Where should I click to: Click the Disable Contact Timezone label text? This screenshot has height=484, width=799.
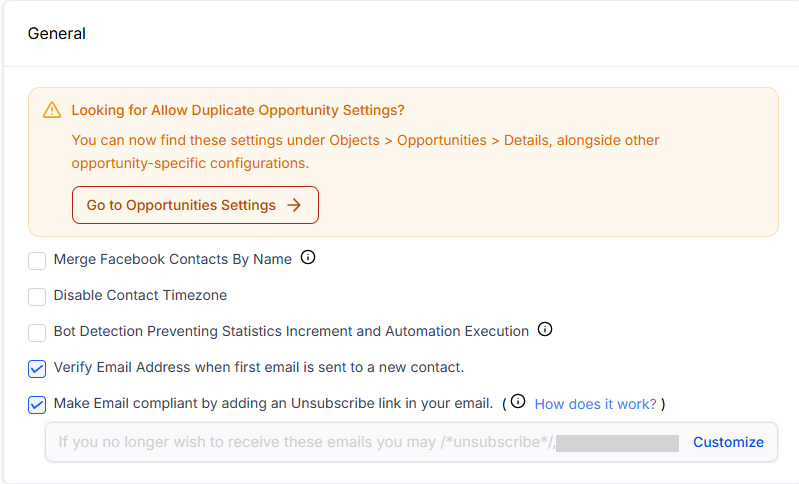[140, 295]
